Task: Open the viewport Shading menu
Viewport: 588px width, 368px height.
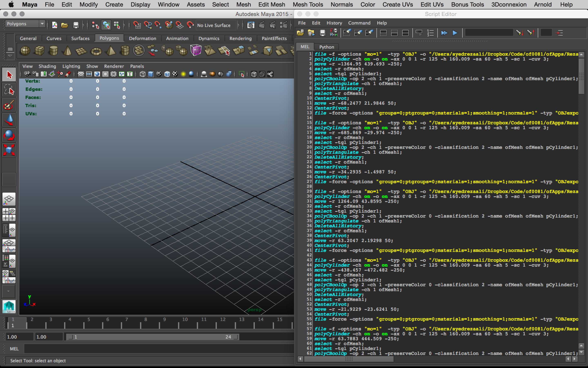Action: (x=47, y=66)
